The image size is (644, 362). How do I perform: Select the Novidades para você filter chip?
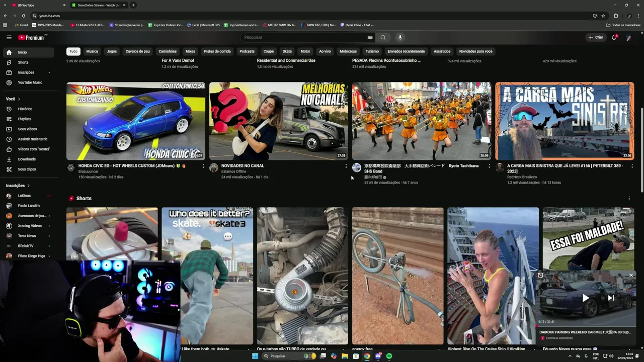tap(475, 51)
